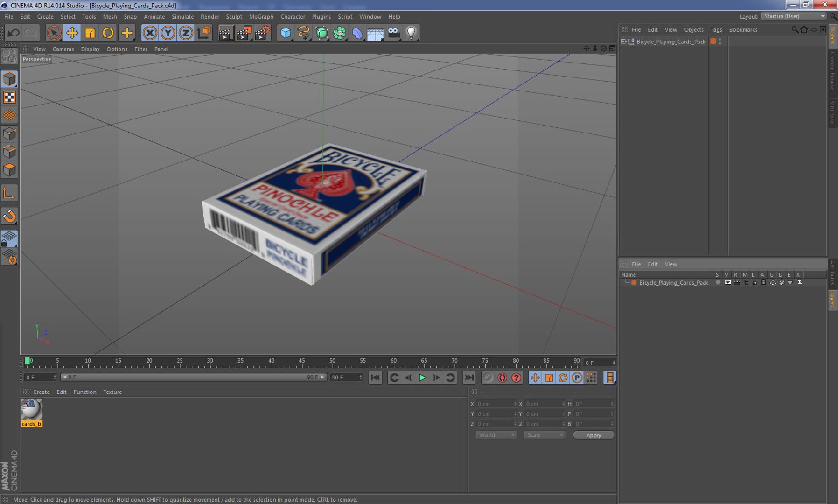The image size is (838, 504).
Task: Enable Points mode
Action: click(x=9, y=134)
